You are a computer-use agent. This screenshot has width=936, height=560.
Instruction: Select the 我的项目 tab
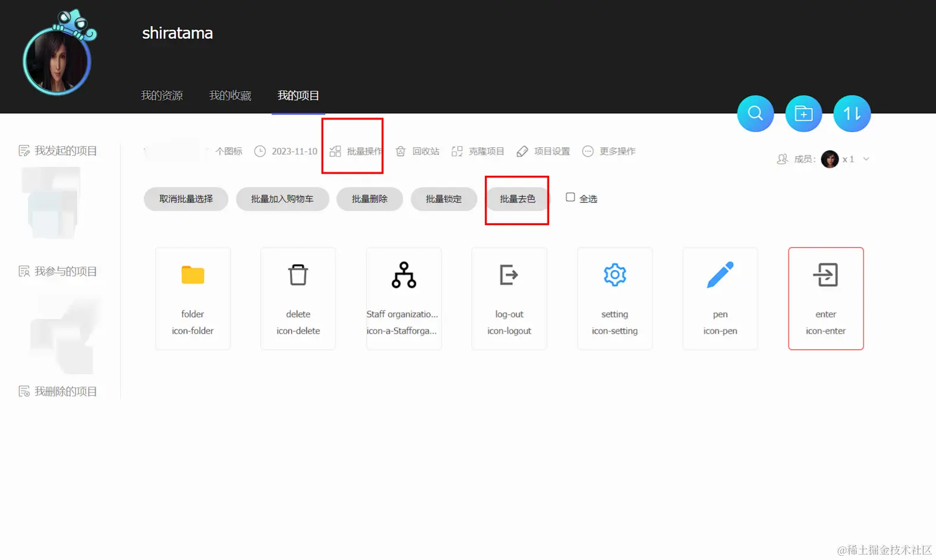click(x=298, y=96)
